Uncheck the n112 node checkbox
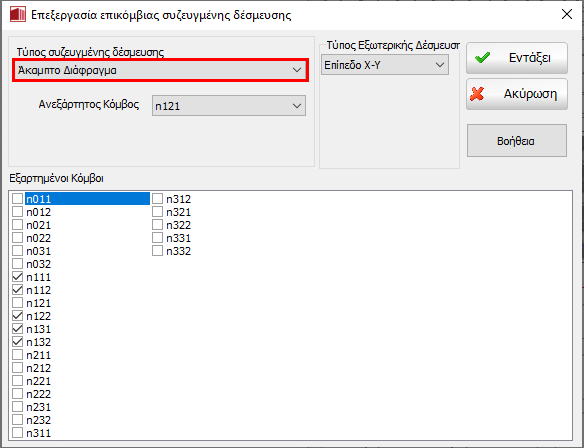The width and height of the screenshot is (584, 448). (x=18, y=290)
